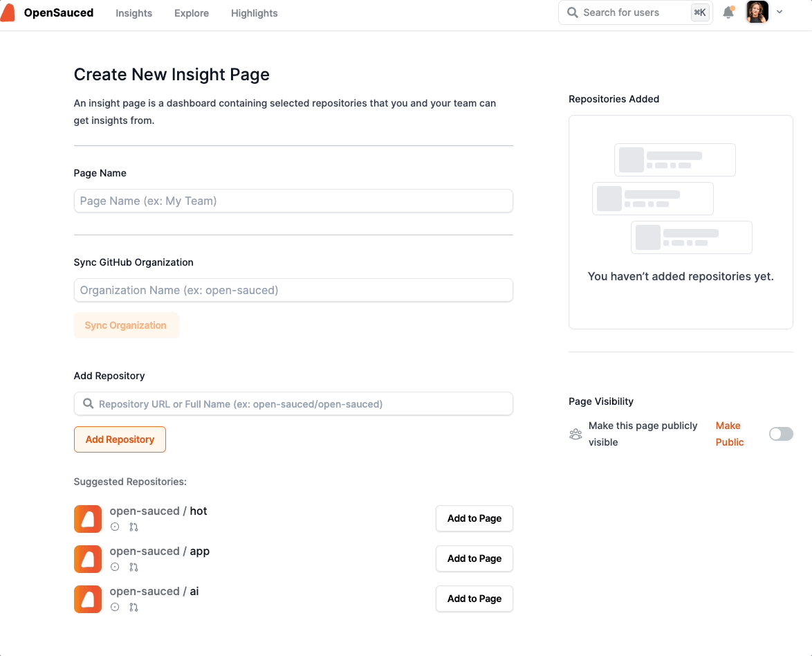Click the open-sauced / hot repository avatar
Image resolution: width=812 pixels, height=656 pixels.
[x=88, y=519]
